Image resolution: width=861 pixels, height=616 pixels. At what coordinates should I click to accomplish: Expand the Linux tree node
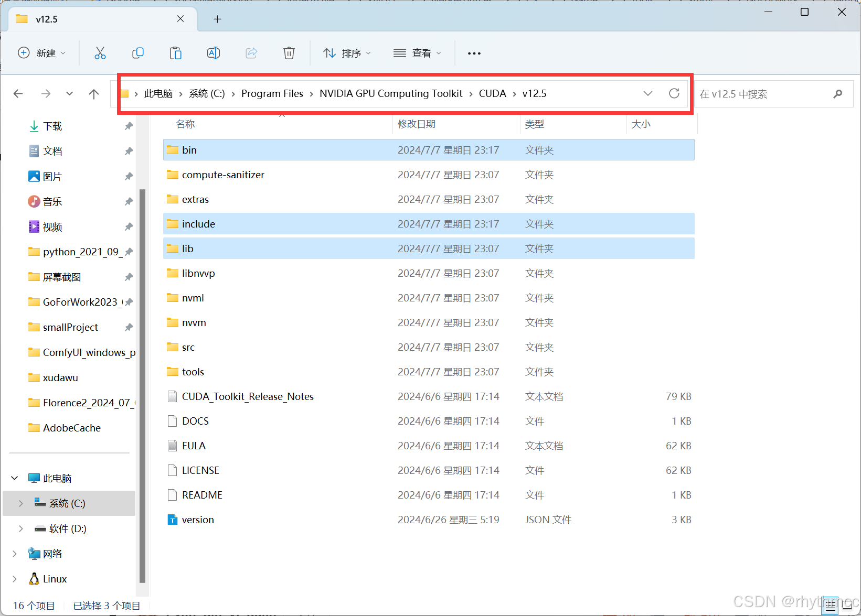(x=15, y=579)
